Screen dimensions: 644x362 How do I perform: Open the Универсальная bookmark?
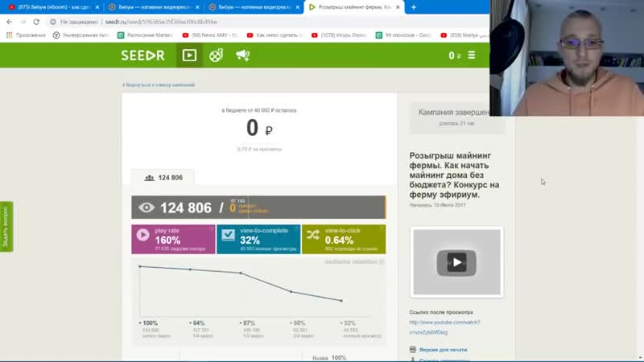click(x=80, y=35)
